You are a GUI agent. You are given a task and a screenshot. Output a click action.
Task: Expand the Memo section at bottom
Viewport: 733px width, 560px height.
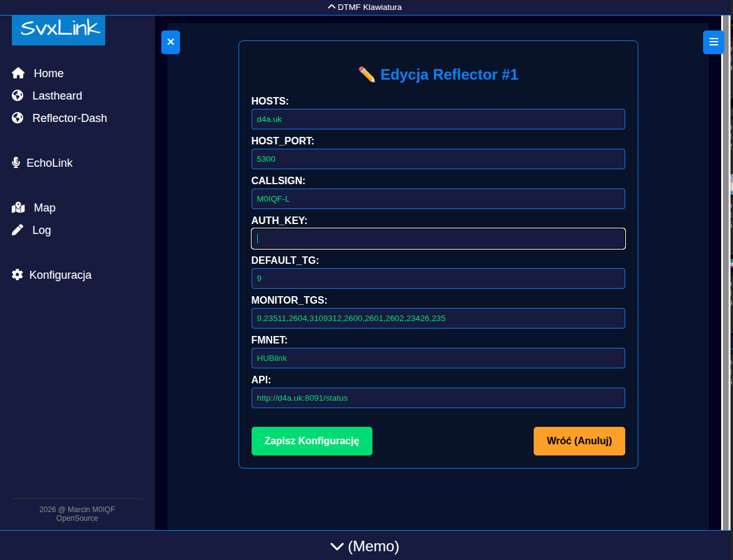click(x=365, y=546)
